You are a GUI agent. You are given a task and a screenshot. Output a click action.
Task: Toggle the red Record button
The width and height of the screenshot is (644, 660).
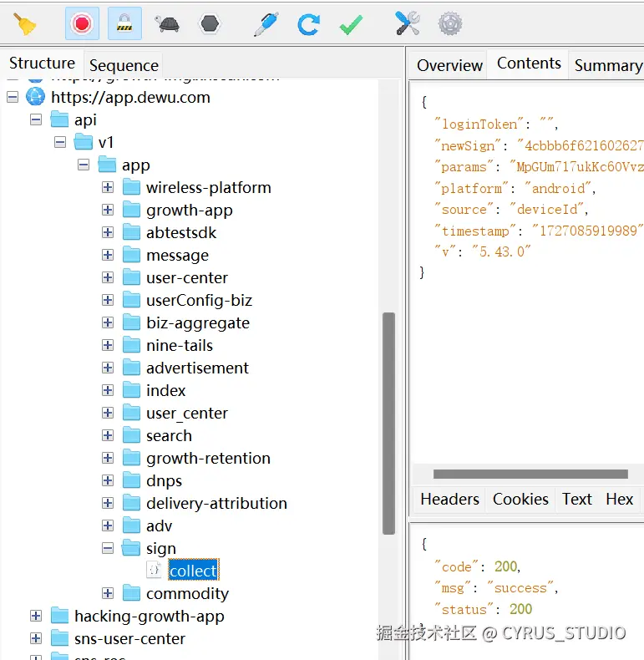click(82, 23)
